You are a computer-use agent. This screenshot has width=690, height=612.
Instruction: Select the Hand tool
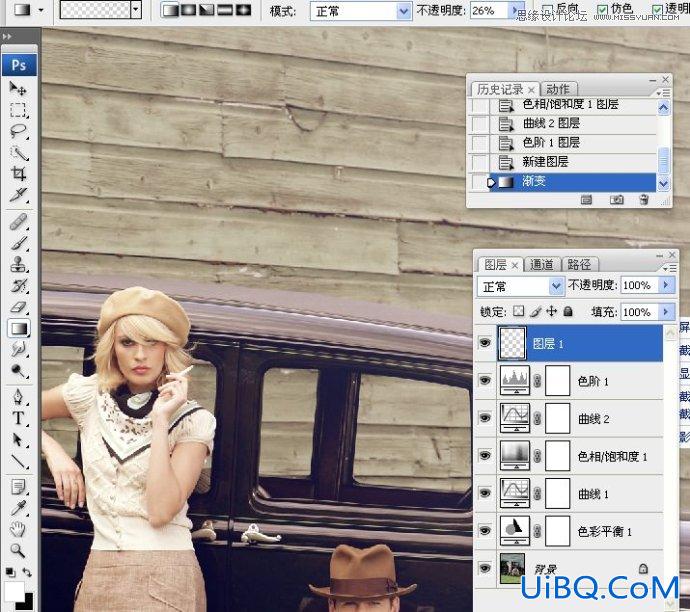(x=18, y=529)
